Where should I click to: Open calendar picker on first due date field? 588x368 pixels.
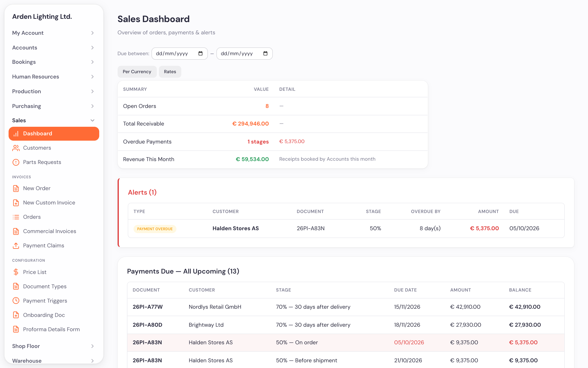pos(200,54)
